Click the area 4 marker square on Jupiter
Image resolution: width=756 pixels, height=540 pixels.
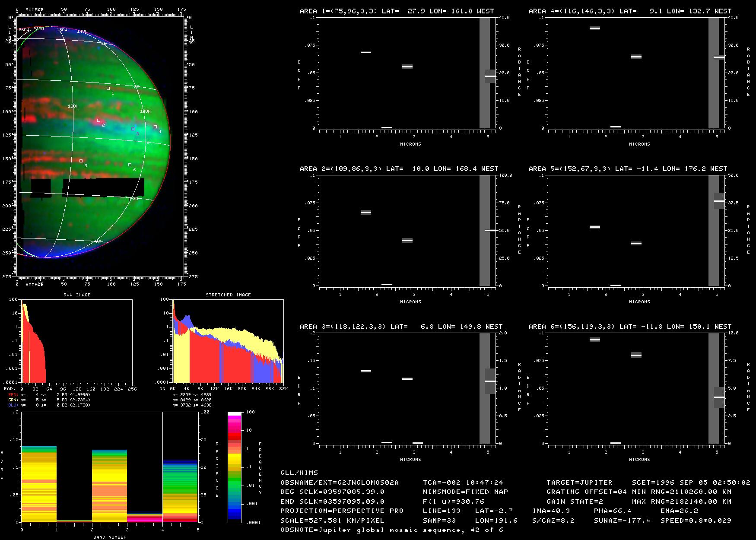coord(155,127)
